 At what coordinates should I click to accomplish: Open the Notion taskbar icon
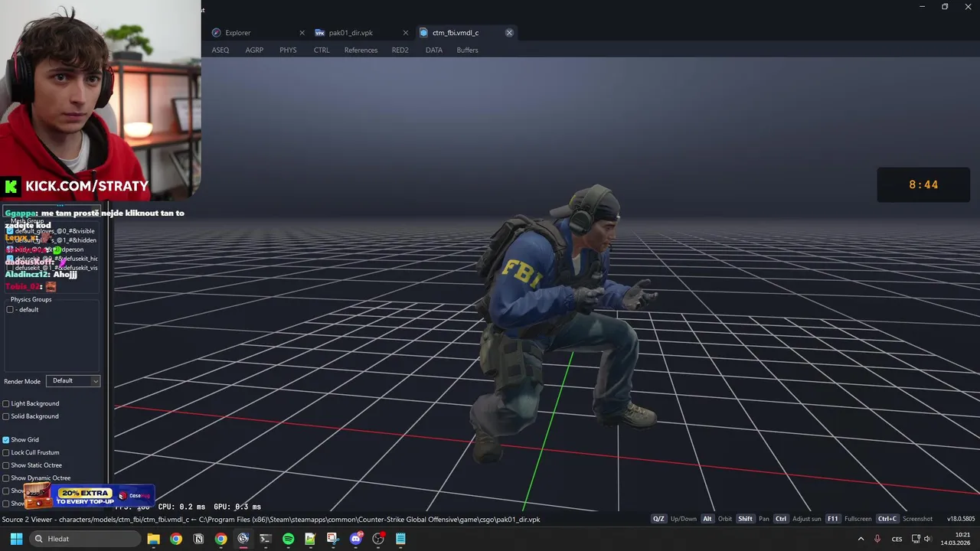click(198, 539)
